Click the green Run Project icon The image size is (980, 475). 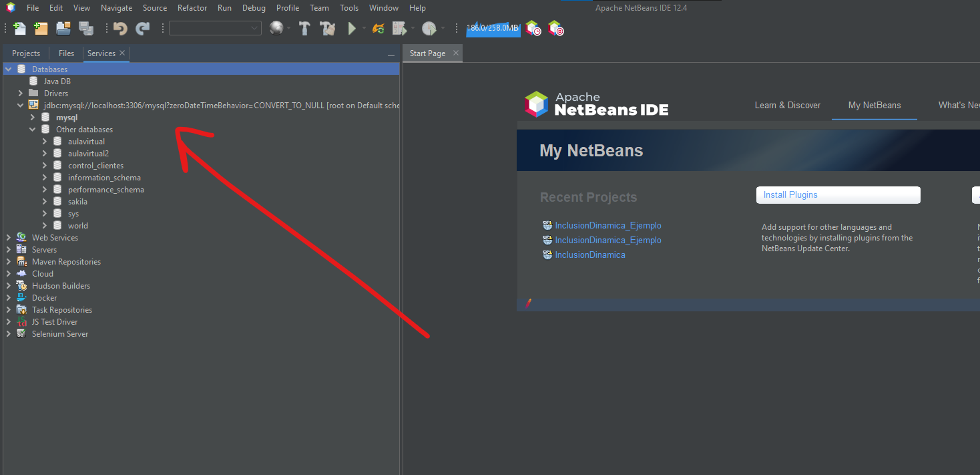click(x=352, y=28)
